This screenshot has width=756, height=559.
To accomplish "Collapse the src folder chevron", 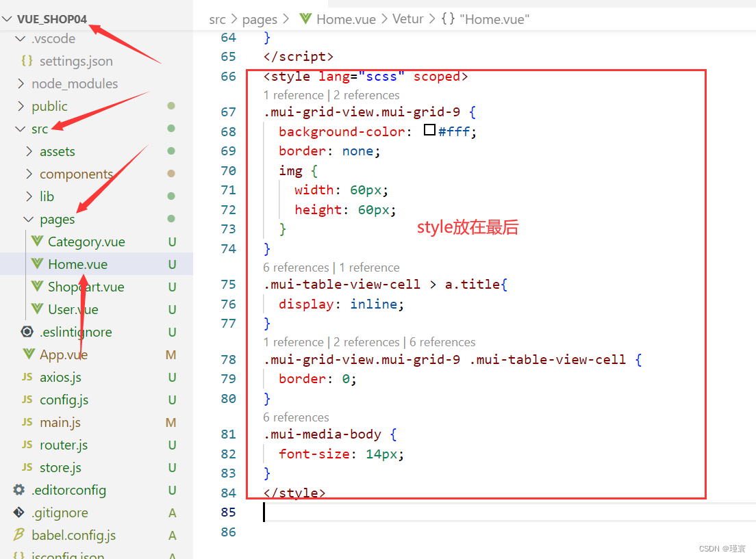I will [x=21, y=129].
